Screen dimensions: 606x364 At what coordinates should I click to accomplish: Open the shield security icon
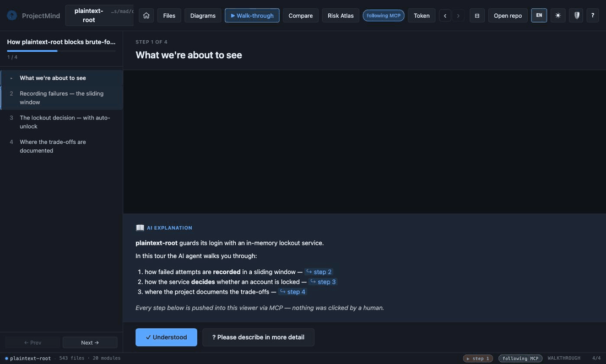[576, 15]
